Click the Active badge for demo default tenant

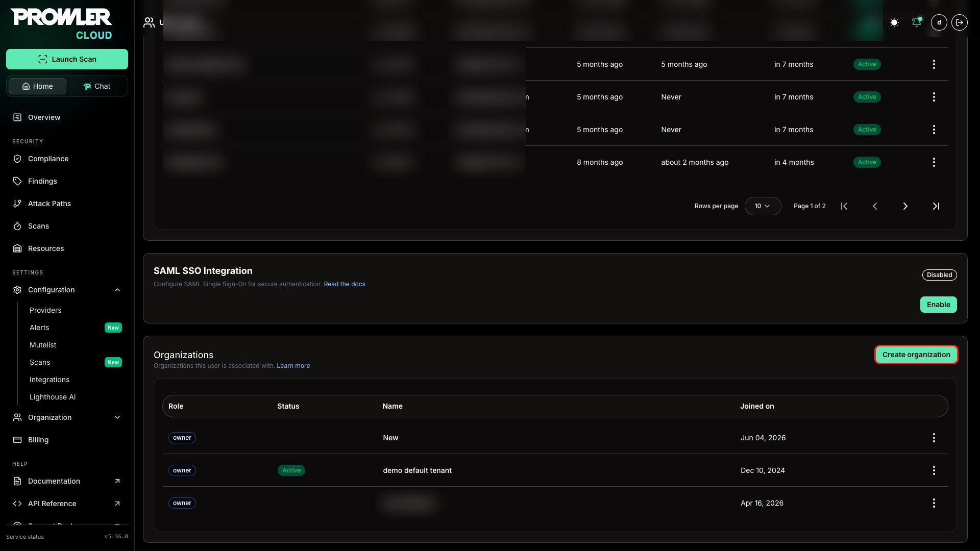tap(291, 470)
